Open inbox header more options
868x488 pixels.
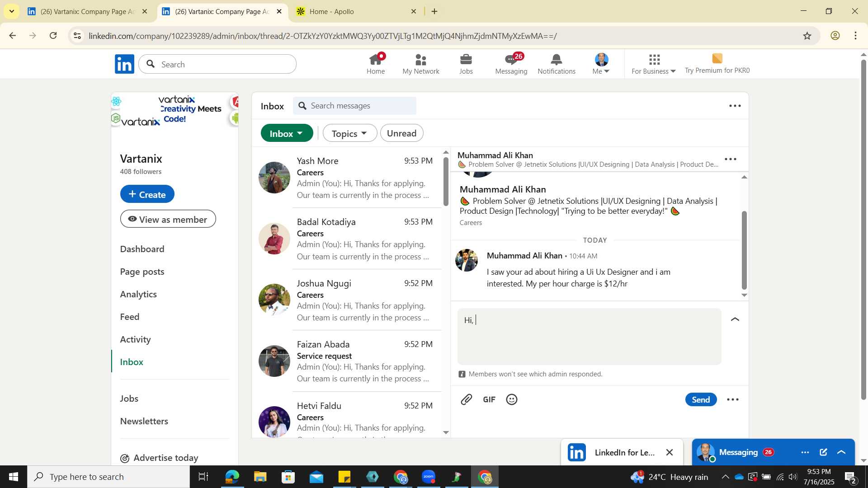pyautogui.click(x=735, y=106)
